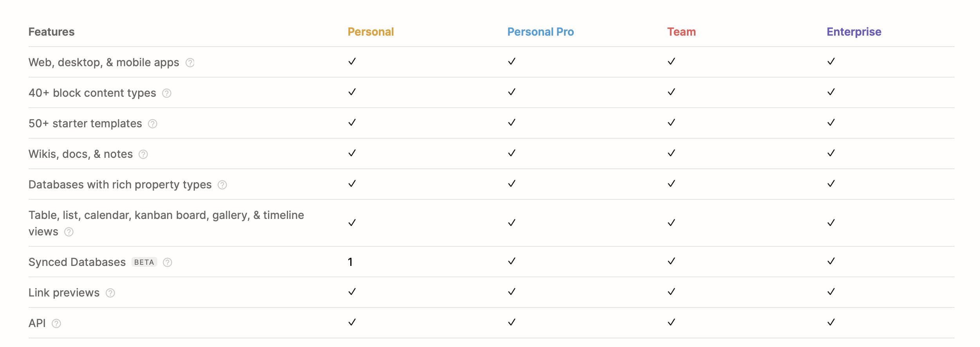The height and width of the screenshot is (347, 980).
Task: Click the Features column heading
Action: (x=51, y=32)
